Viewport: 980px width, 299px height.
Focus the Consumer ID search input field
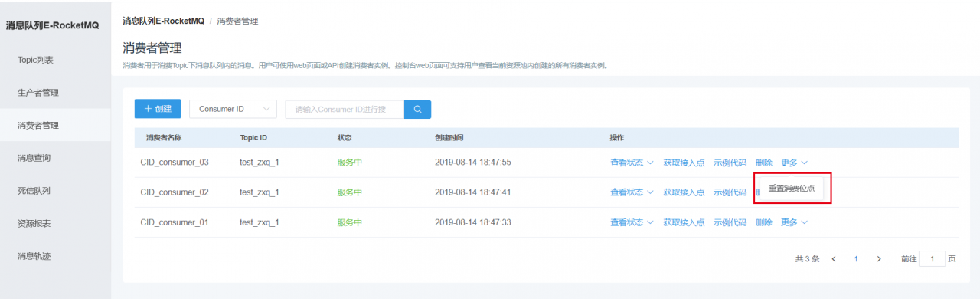tap(345, 109)
